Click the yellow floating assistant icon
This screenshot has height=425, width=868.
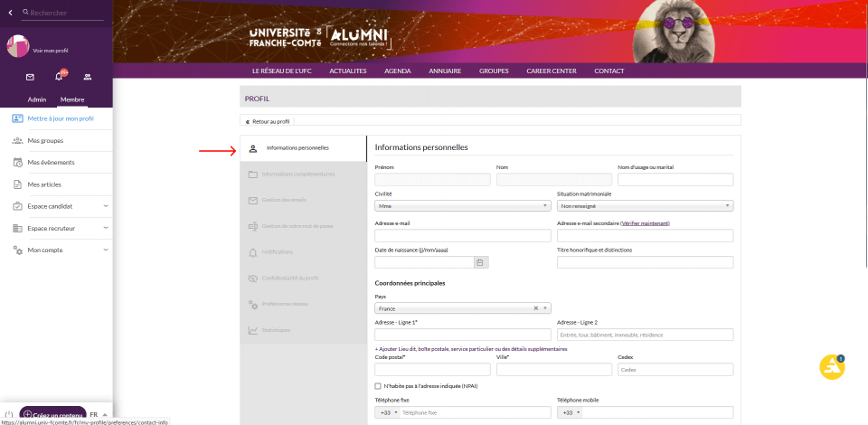click(831, 366)
